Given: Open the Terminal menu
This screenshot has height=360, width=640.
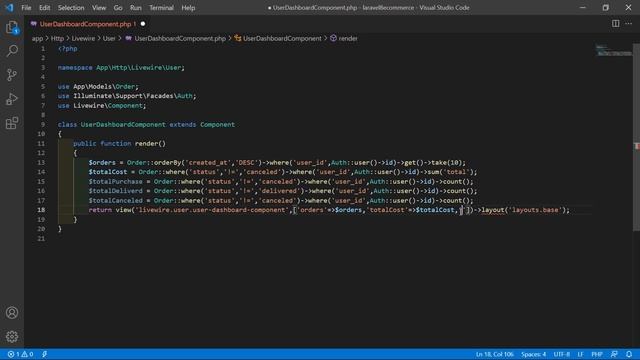Looking at the screenshot, I should (161, 8).
